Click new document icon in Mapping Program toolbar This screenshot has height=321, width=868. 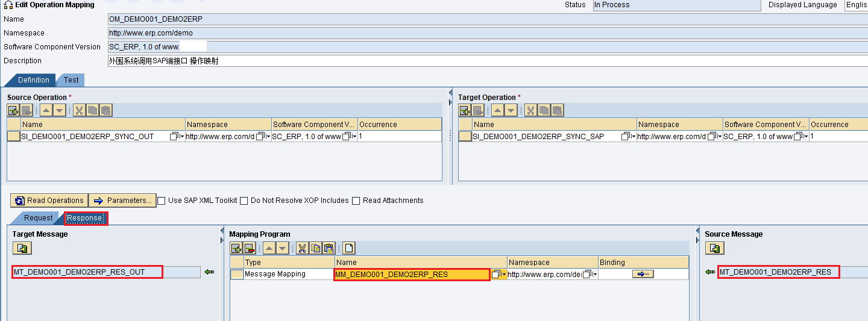[349, 248]
